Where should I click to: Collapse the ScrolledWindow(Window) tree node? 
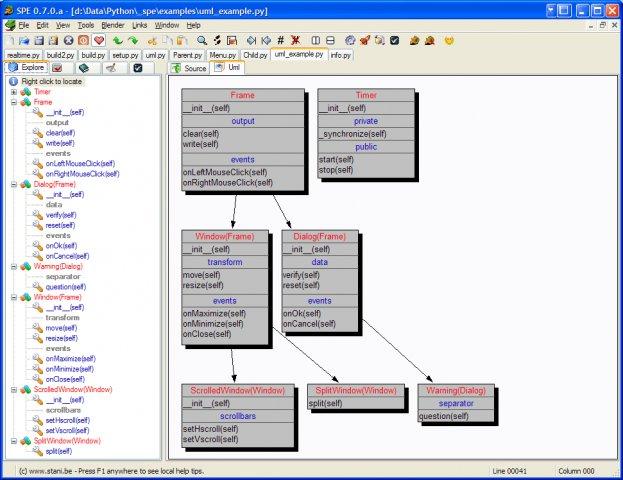coord(14,389)
